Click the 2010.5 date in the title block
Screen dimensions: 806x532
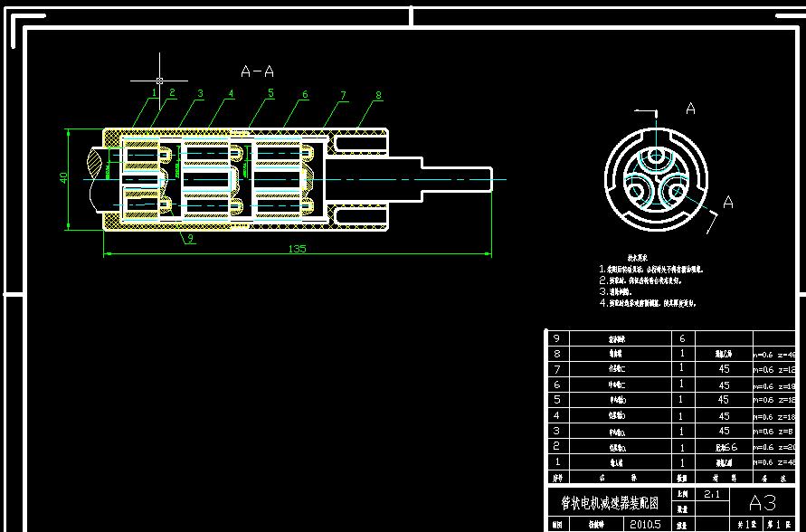click(645, 524)
